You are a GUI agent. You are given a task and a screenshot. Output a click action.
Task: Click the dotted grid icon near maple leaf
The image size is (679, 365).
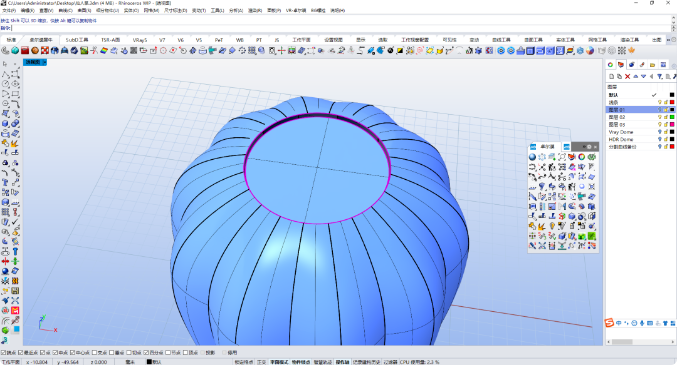(622, 51)
